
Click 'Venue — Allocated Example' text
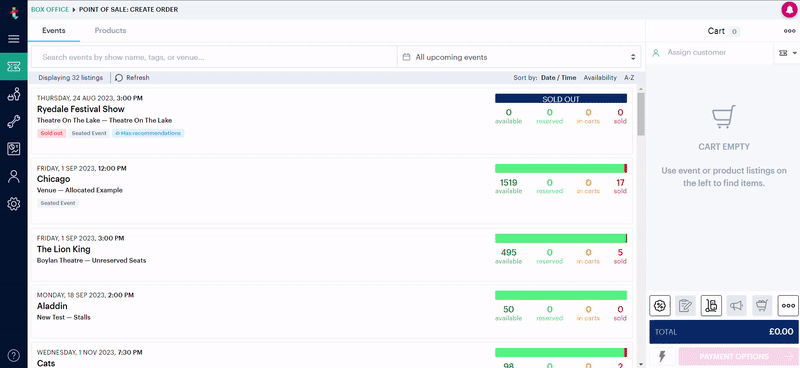pyautogui.click(x=80, y=190)
